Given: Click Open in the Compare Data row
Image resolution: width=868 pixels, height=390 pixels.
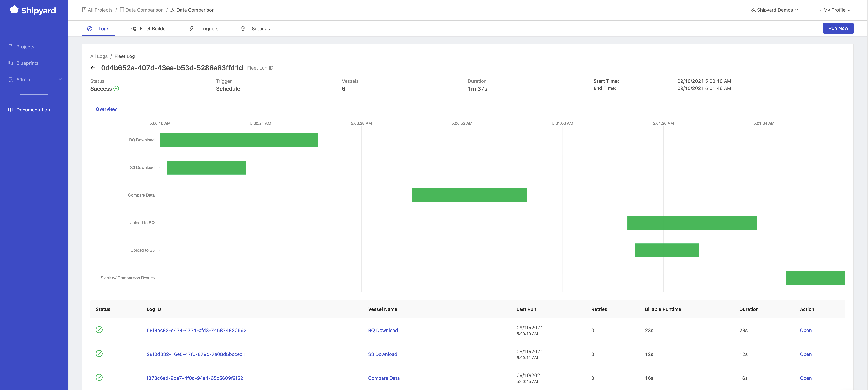Looking at the screenshot, I should pos(806,378).
